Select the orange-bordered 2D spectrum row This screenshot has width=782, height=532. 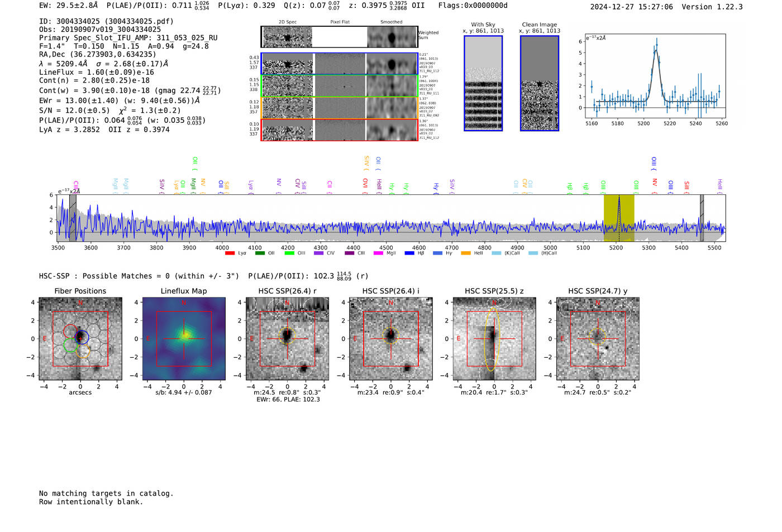pyautogui.click(x=340, y=108)
